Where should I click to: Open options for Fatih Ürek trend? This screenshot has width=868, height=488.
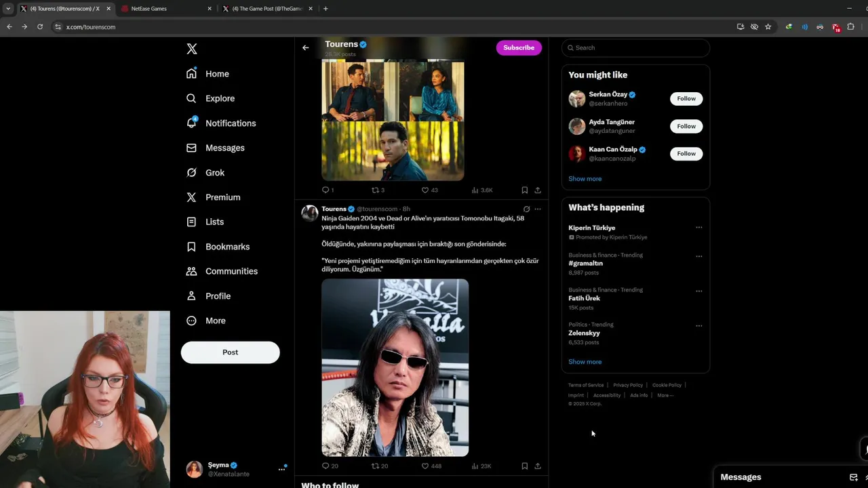pos(698,291)
